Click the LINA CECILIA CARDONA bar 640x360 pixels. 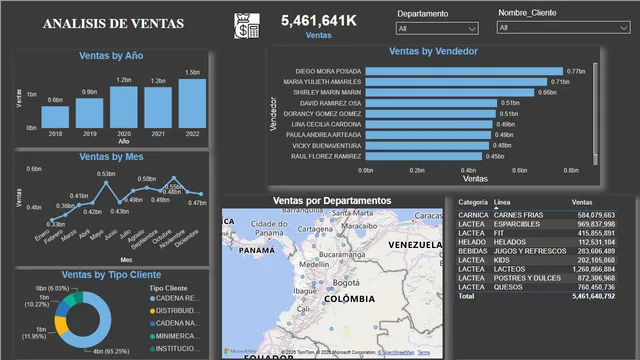tap(429, 124)
